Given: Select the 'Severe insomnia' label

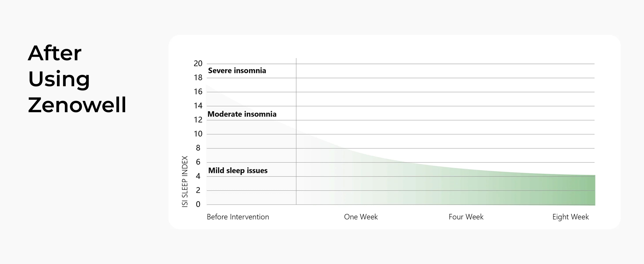Looking at the screenshot, I should pos(237,70).
